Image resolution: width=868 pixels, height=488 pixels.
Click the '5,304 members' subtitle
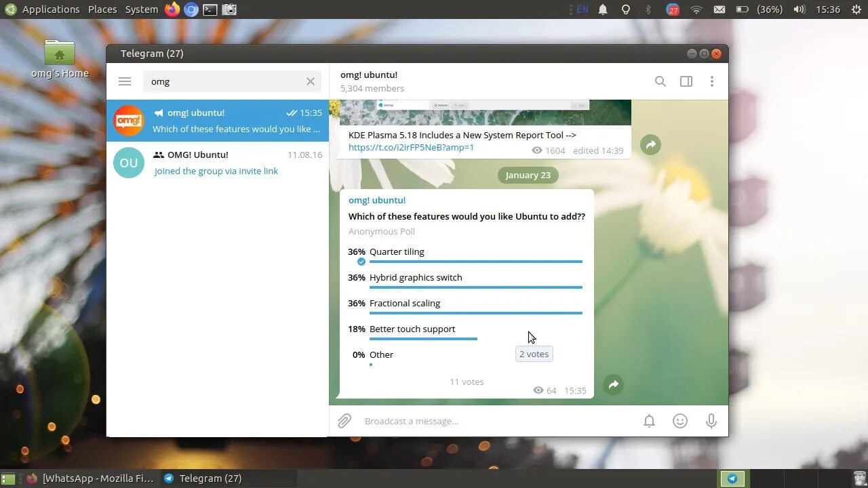pos(372,88)
